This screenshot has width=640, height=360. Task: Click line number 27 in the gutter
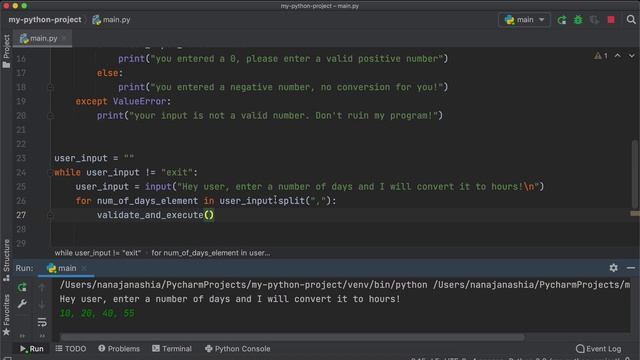tap(21, 215)
